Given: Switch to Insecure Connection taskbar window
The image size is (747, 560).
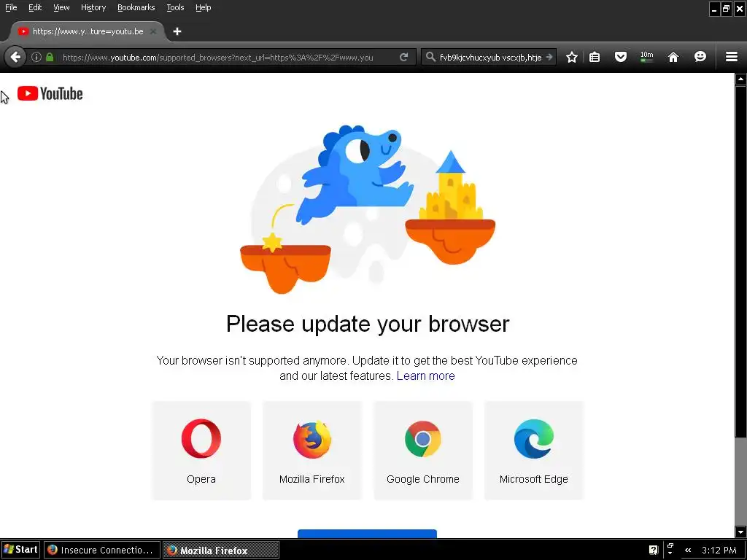Looking at the screenshot, I should (x=102, y=550).
